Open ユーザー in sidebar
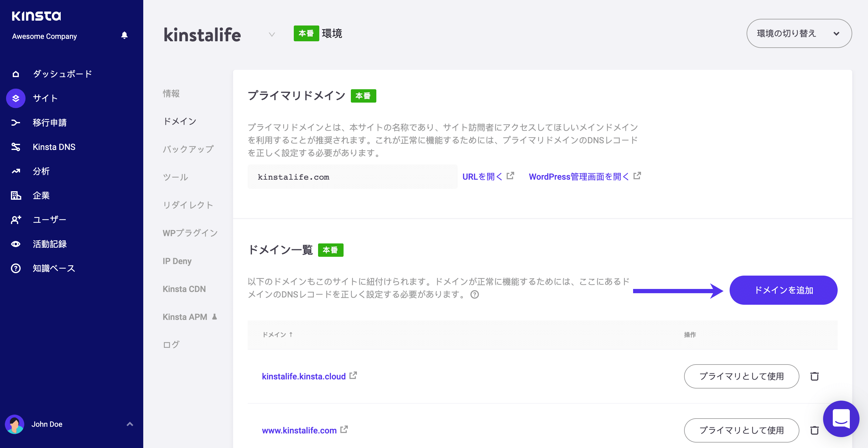Screen dimensions: 868x448 tap(49, 220)
